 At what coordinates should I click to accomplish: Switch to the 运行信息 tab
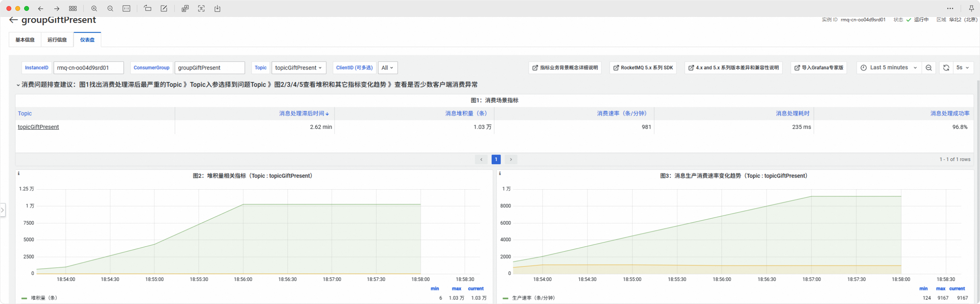click(57, 40)
